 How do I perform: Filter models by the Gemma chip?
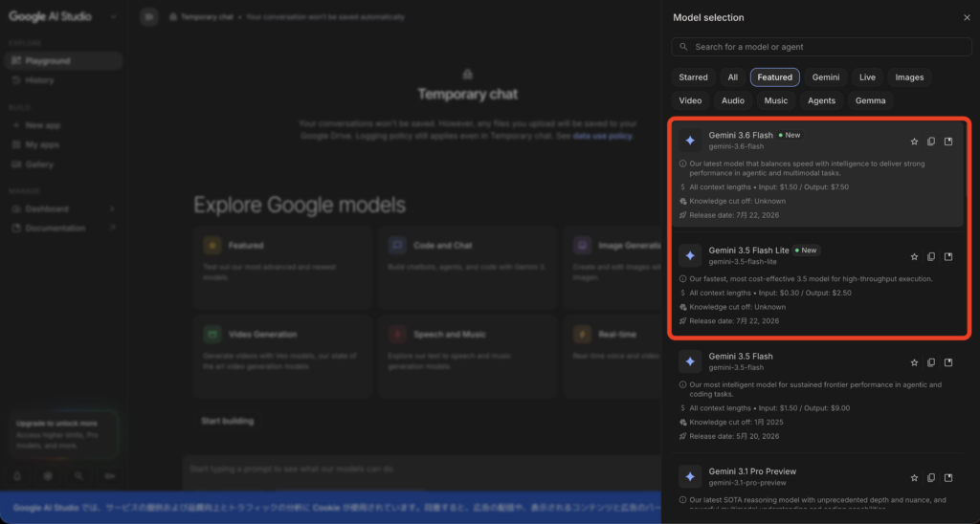click(870, 100)
